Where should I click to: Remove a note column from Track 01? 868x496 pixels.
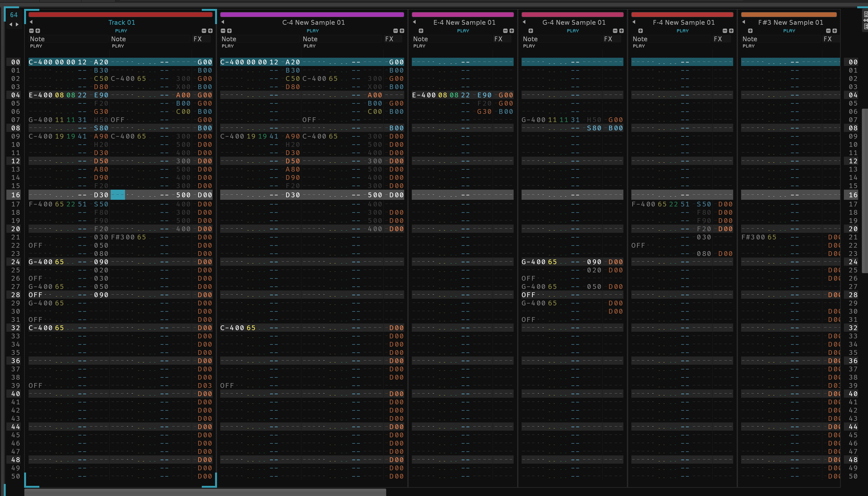(x=31, y=31)
